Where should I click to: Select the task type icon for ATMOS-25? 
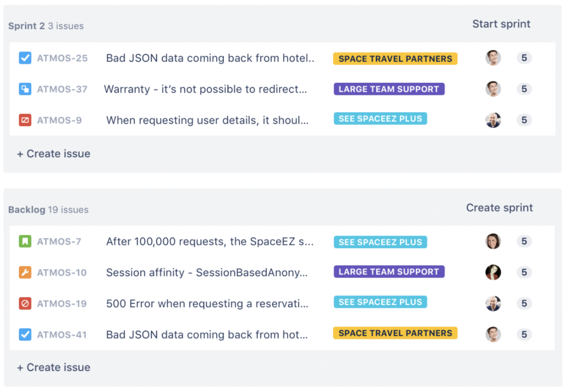[x=24, y=58]
